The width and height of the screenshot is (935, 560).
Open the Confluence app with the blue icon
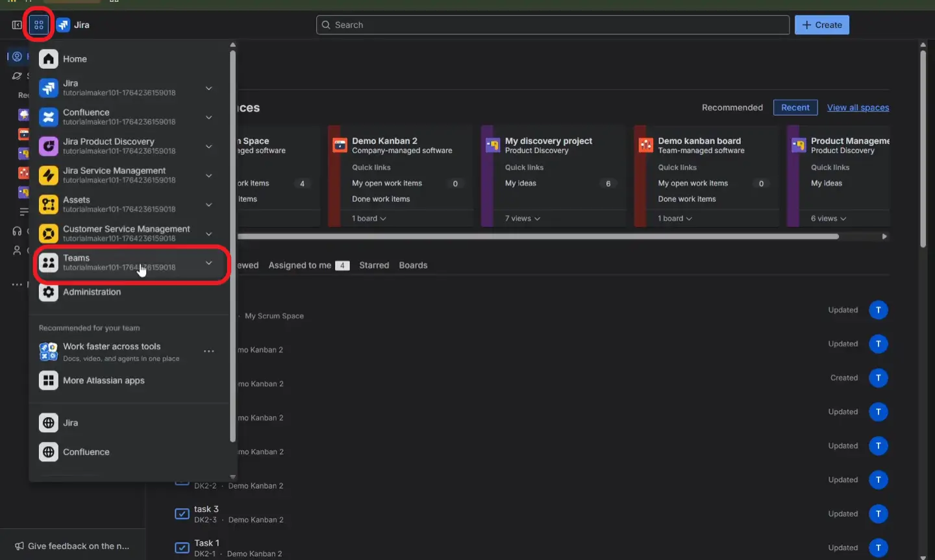(x=49, y=117)
